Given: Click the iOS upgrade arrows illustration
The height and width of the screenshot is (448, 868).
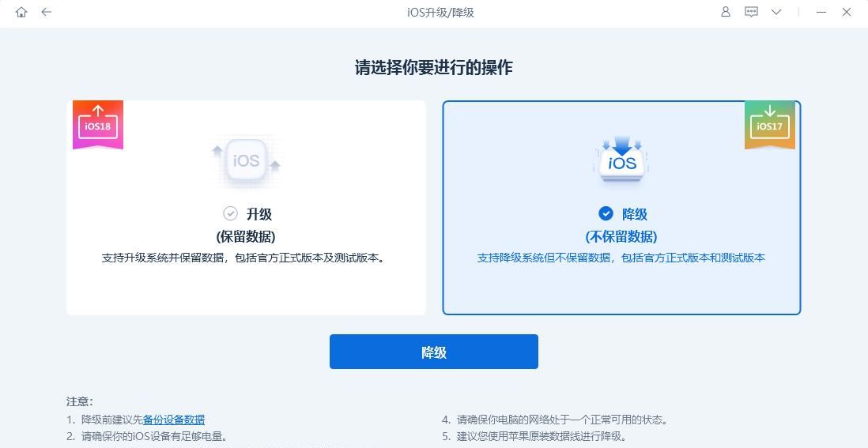Looking at the screenshot, I should [247, 160].
